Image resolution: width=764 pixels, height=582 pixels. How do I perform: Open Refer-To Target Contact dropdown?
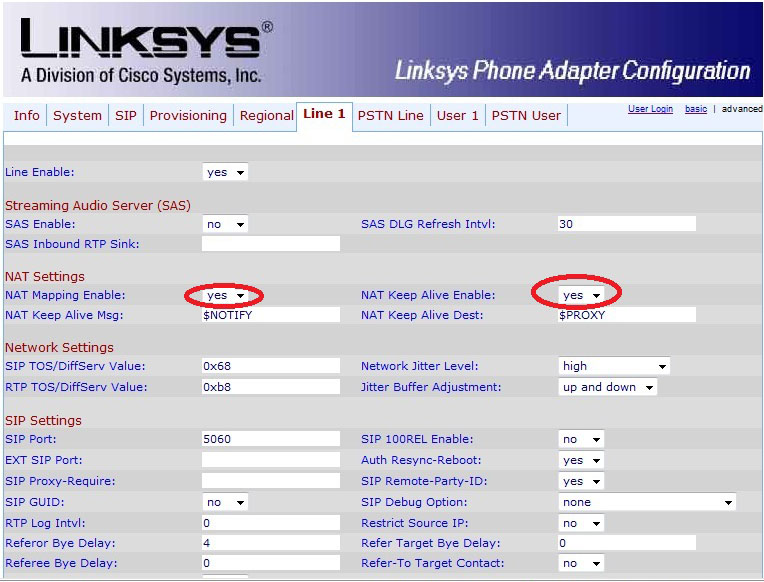click(581, 563)
